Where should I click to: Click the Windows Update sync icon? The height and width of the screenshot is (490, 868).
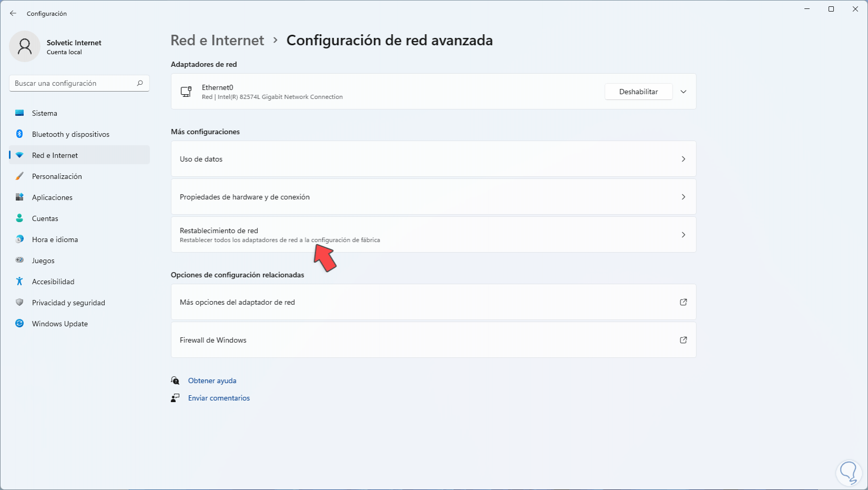point(19,324)
